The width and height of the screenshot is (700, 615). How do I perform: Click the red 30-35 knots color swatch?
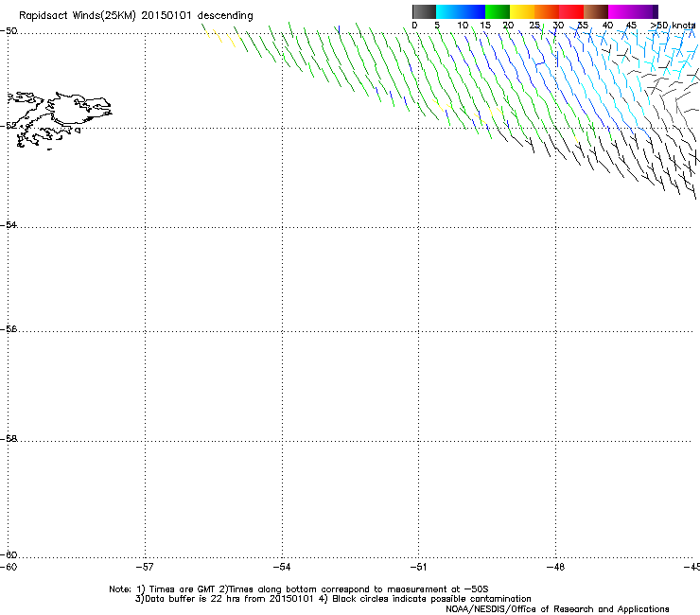tap(571, 11)
